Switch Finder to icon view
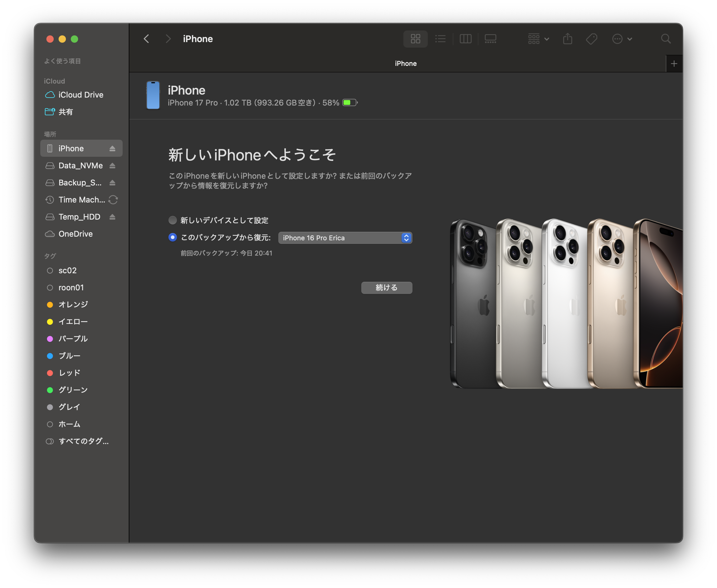Screen dimensions: 717x588 coord(415,39)
